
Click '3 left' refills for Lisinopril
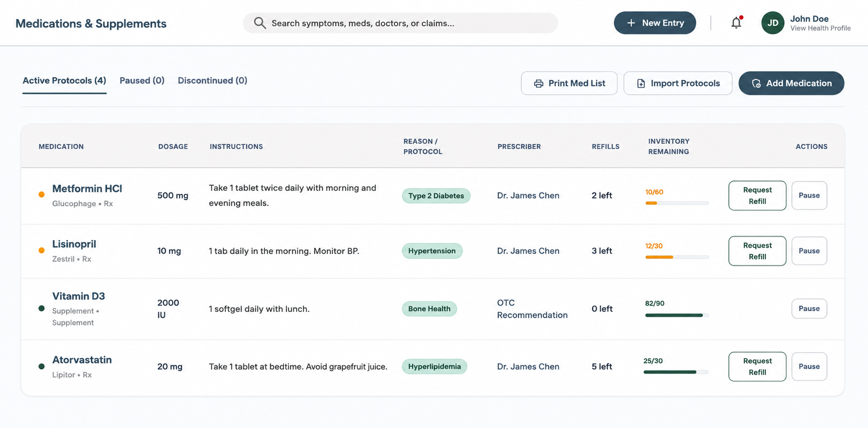click(x=602, y=251)
